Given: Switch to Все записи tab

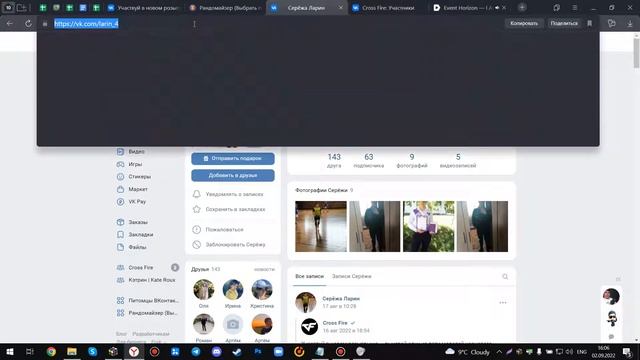Looking at the screenshot, I should click(x=309, y=277).
